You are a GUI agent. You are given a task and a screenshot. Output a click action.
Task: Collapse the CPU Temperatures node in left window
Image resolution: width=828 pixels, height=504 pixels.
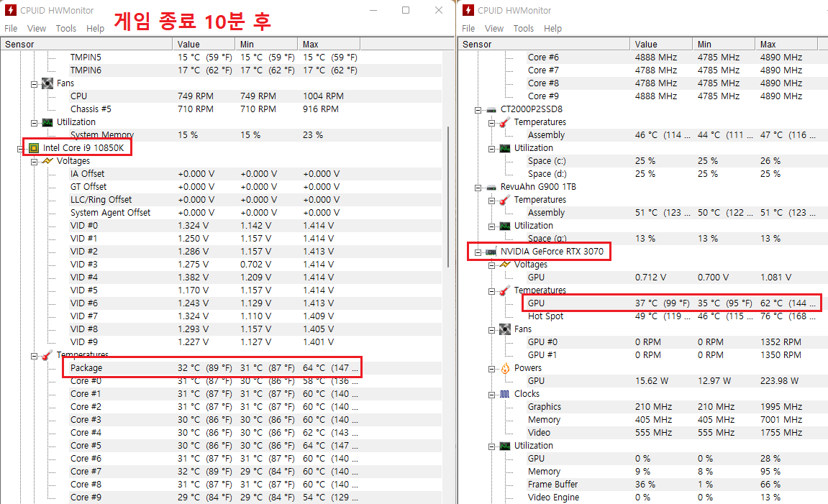point(34,356)
